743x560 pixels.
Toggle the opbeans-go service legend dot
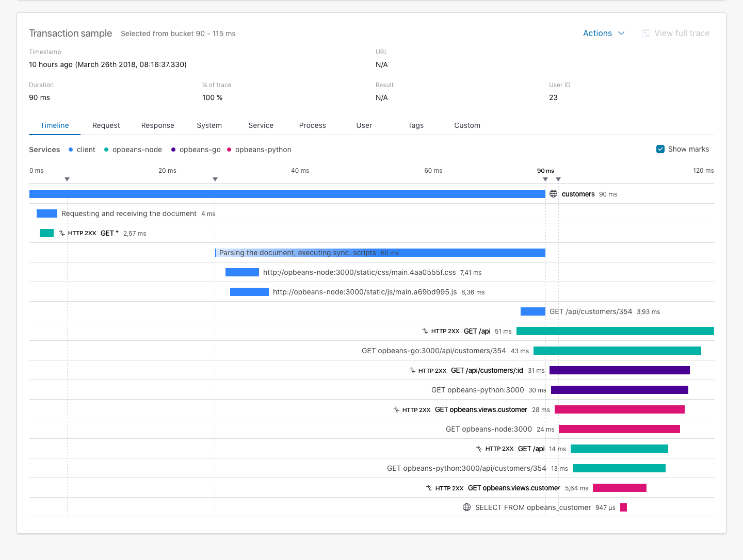pos(172,150)
